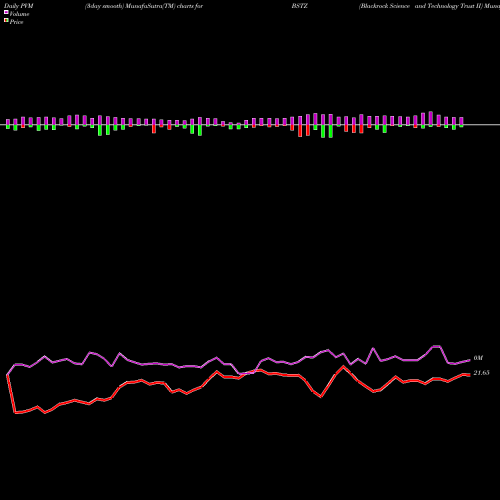Click the 0M volume value label

478,358
